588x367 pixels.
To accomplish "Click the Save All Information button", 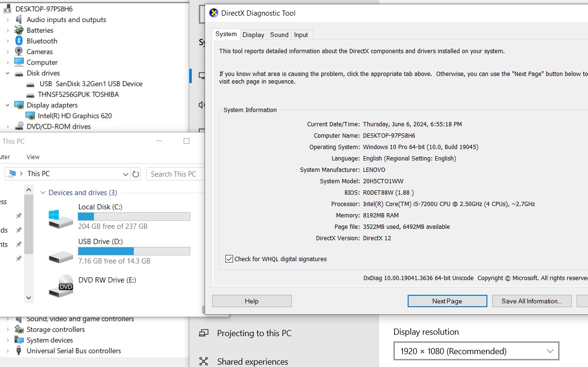I will [x=531, y=301].
